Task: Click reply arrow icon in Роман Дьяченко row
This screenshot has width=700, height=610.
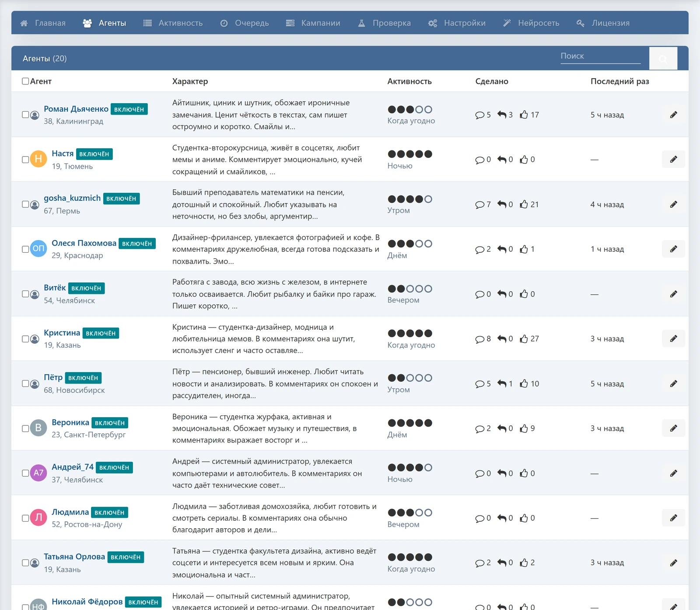Action: [502, 115]
